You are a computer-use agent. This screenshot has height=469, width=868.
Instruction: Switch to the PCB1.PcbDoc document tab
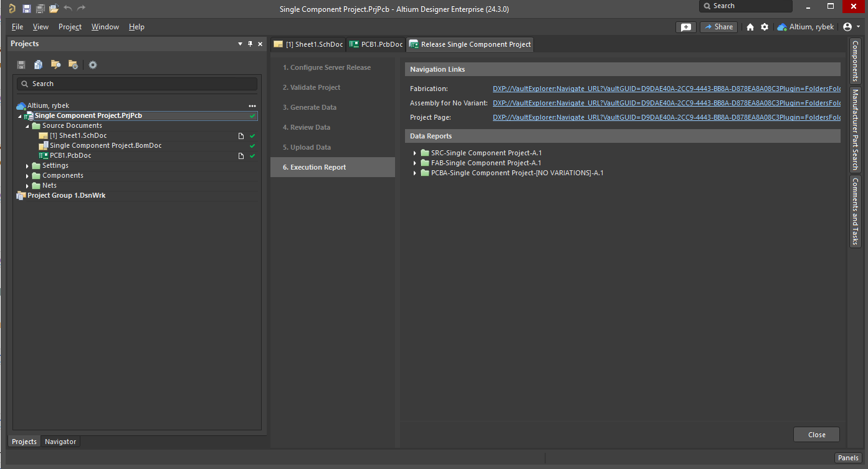pos(376,44)
